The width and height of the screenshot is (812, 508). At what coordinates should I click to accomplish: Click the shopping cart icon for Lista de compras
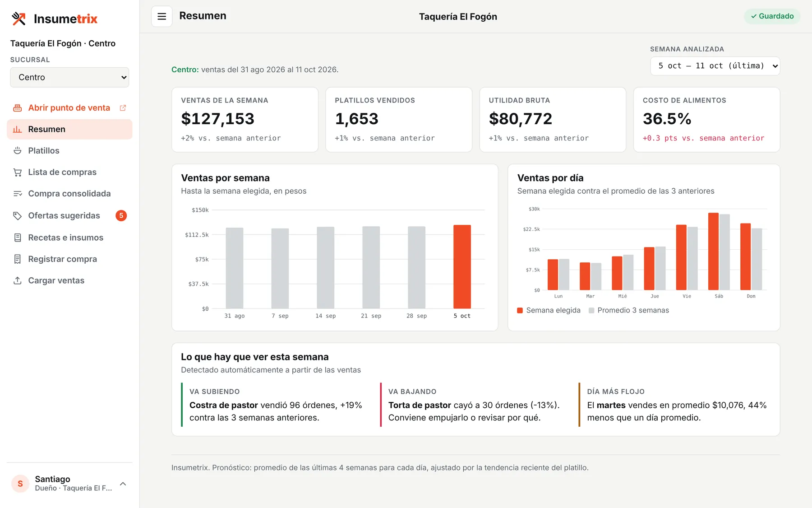coord(18,172)
